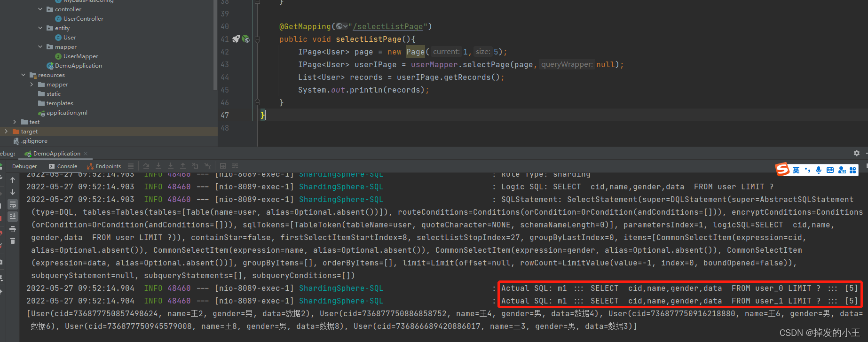Viewport: 868px width, 342px height.
Task: Open application.yml file
Action: [x=63, y=112]
